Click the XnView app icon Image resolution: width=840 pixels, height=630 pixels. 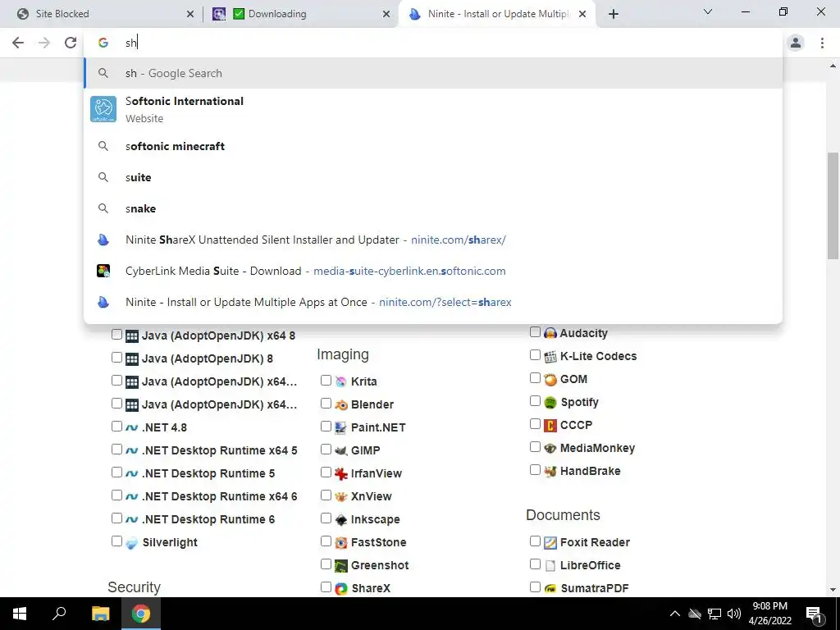340,496
